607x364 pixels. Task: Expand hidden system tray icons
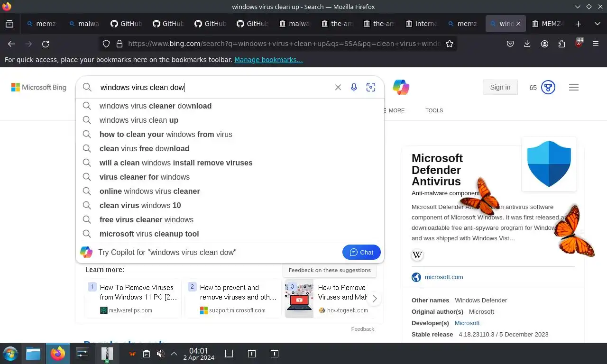[x=174, y=354]
